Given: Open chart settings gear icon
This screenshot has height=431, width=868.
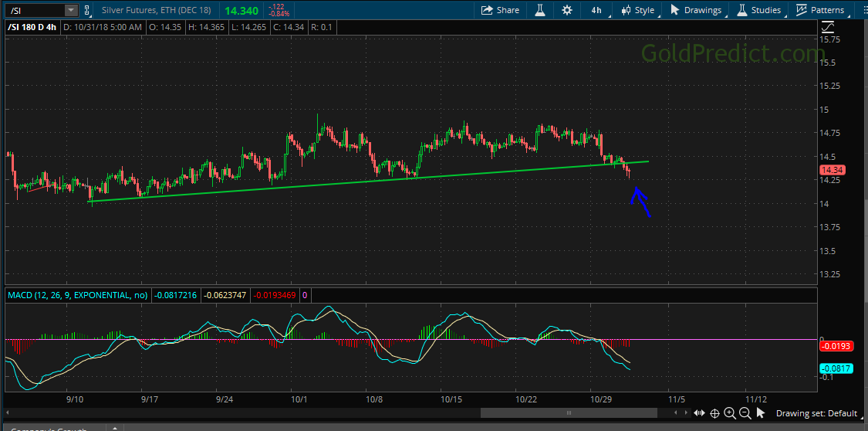Looking at the screenshot, I should click(567, 10).
